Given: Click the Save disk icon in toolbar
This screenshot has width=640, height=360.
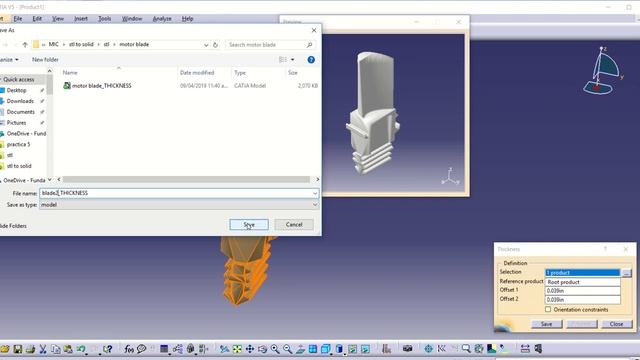Looking at the screenshot, I should click(18, 349).
